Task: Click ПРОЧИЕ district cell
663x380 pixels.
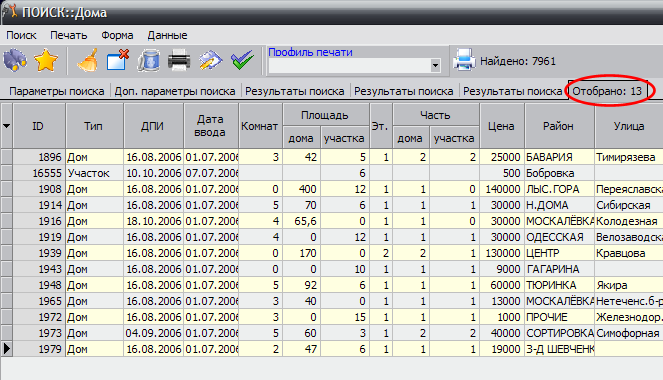Action: pos(559,317)
